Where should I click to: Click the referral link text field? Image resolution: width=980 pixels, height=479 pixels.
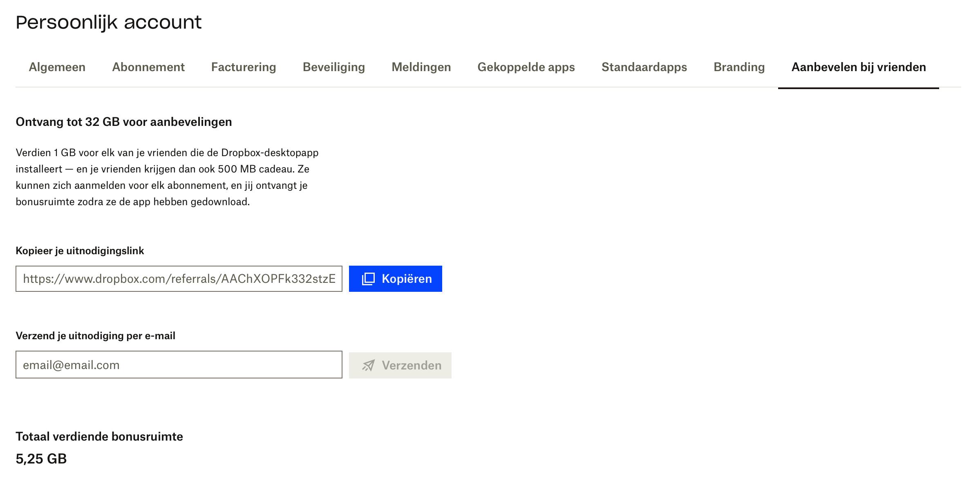(x=179, y=279)
